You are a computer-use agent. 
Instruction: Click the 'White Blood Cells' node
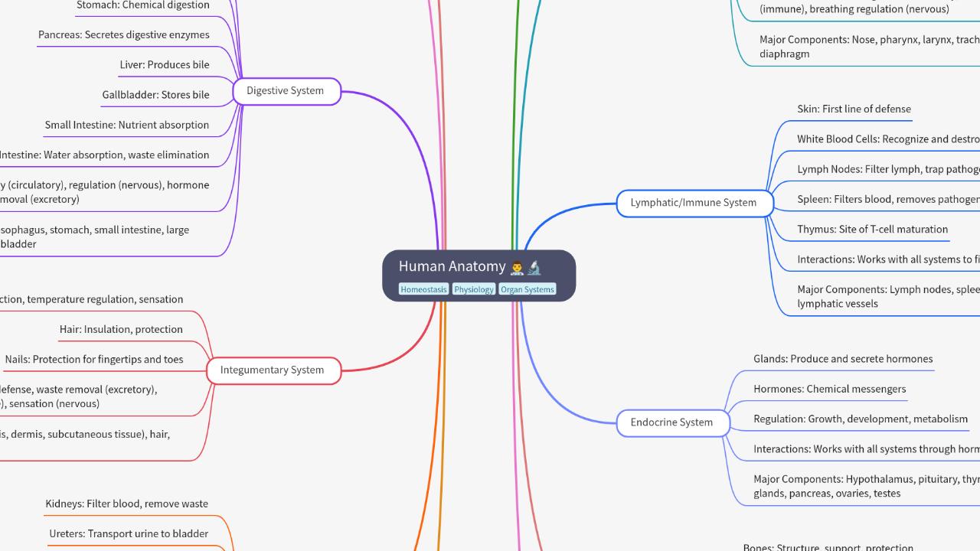point(888,139)
